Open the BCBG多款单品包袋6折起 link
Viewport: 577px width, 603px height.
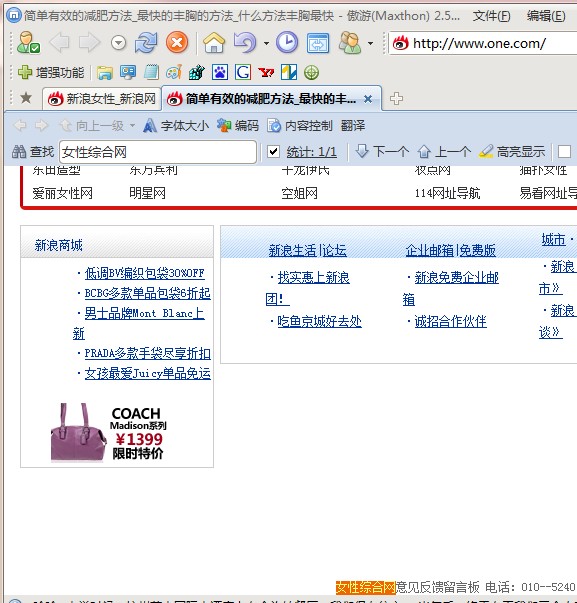pos(148,293)
